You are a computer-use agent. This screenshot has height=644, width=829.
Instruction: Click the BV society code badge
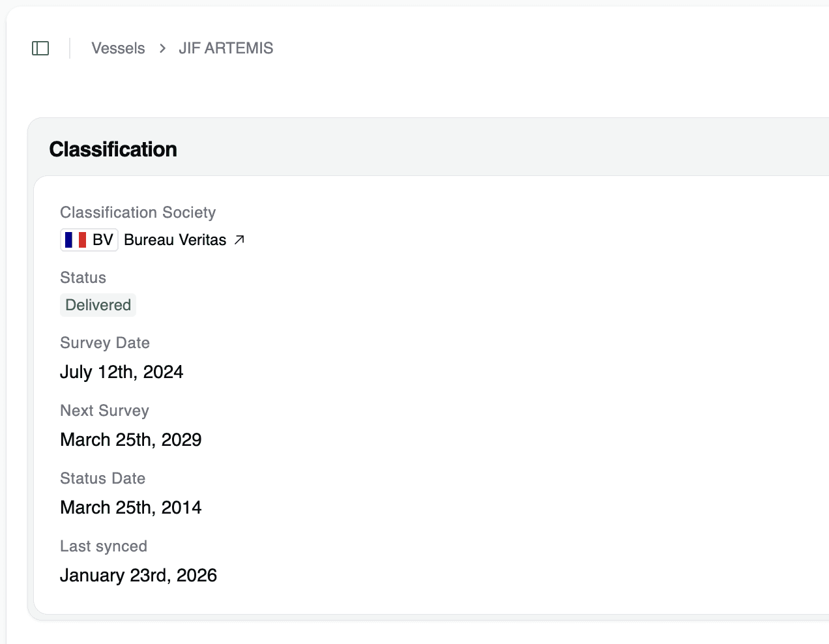pyautogui.click(x=102, y=240)
